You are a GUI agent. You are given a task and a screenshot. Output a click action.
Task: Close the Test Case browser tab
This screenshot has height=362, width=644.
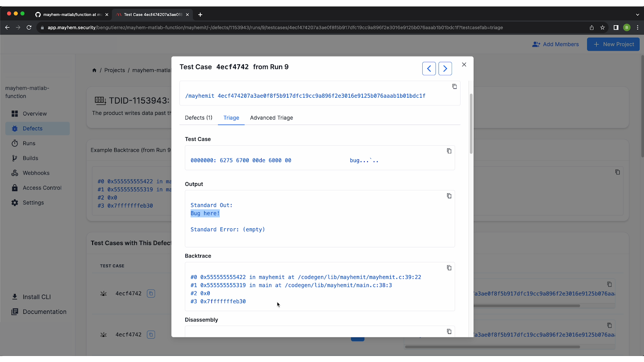[x=187, y=14]
